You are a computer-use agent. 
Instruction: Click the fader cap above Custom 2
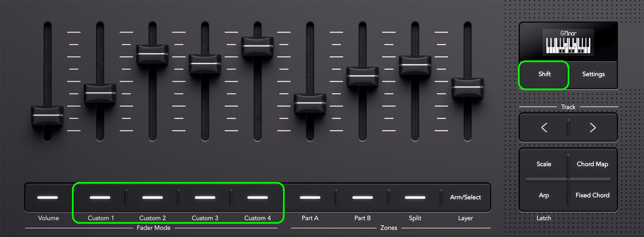tap(152, 54)
